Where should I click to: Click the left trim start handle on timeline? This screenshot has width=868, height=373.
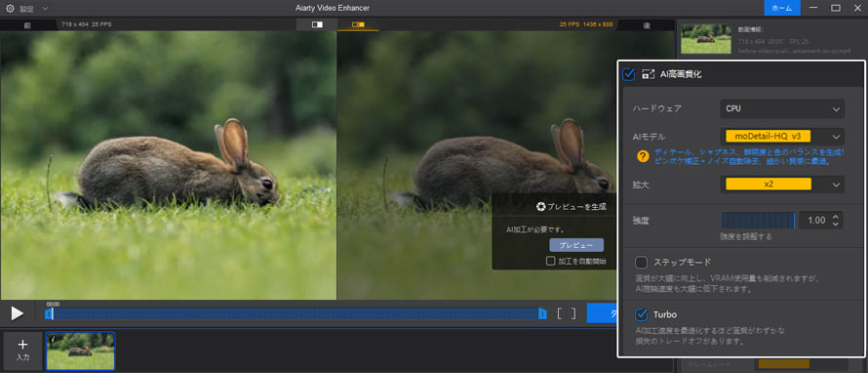48,314
